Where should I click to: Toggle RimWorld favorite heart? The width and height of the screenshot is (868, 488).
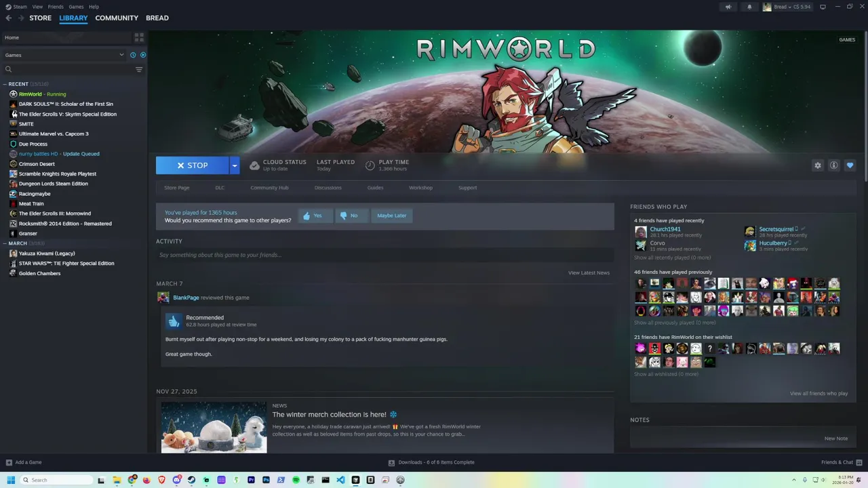tap(850, 165)
